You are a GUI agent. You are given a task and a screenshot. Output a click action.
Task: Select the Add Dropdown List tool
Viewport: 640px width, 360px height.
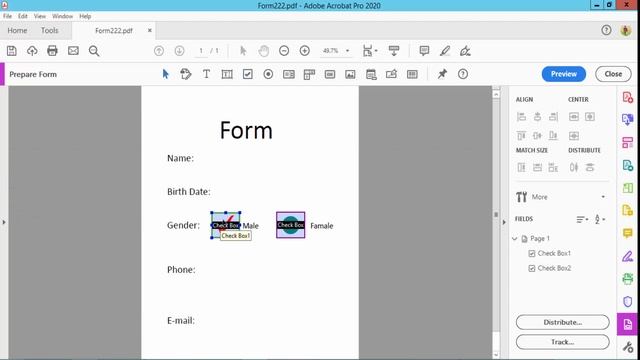click(x=309, y=74)
